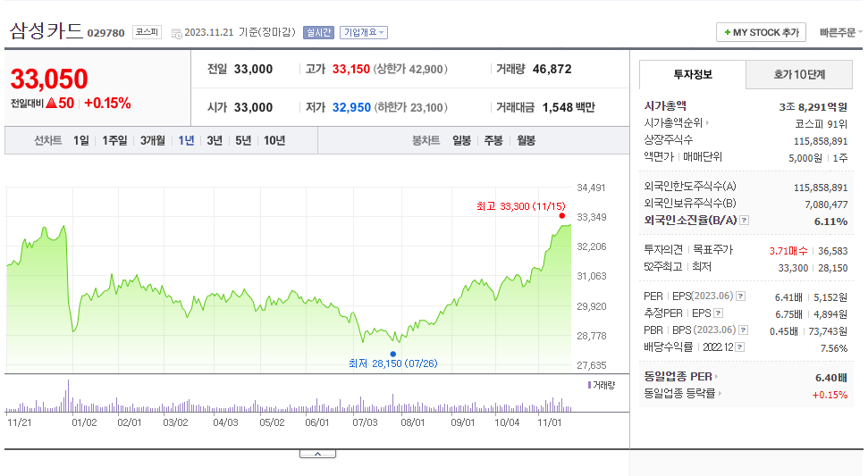Click the +0.15% change next to 전일대비
This screenshot has width=868, height=476.
(x=107, y=103)
